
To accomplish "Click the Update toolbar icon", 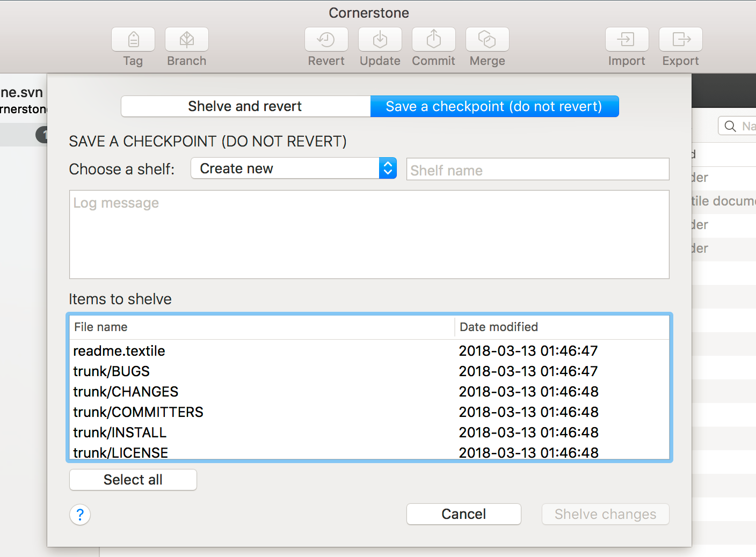I will [x=380, y=39].
